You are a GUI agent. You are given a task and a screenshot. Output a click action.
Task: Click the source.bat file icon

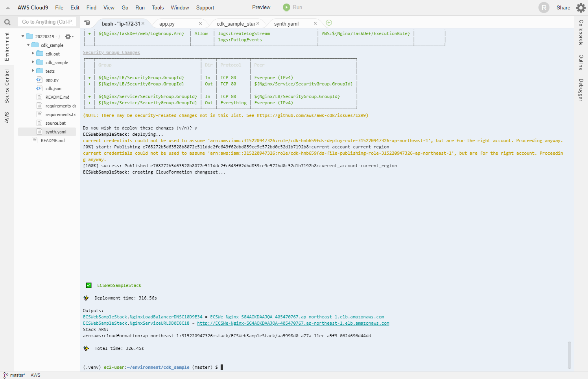pyautogui.click(x=39, y=123)
